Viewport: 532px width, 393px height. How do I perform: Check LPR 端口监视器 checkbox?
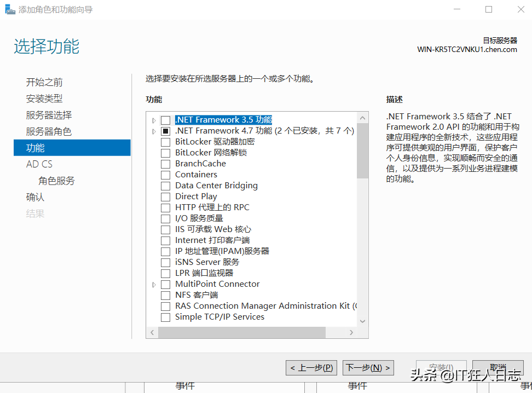[166, 273]
